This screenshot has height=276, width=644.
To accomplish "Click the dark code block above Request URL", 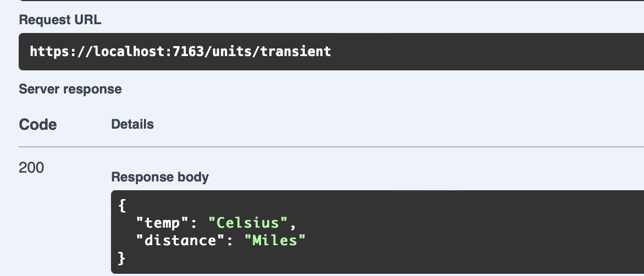I will pos(330,1).
